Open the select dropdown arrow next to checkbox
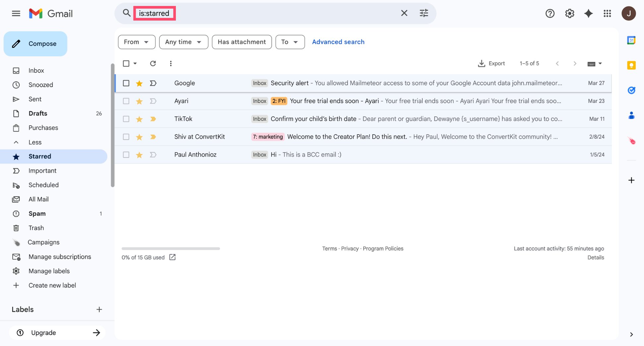The width and height of the screenshot is (644, 346). 135,63
